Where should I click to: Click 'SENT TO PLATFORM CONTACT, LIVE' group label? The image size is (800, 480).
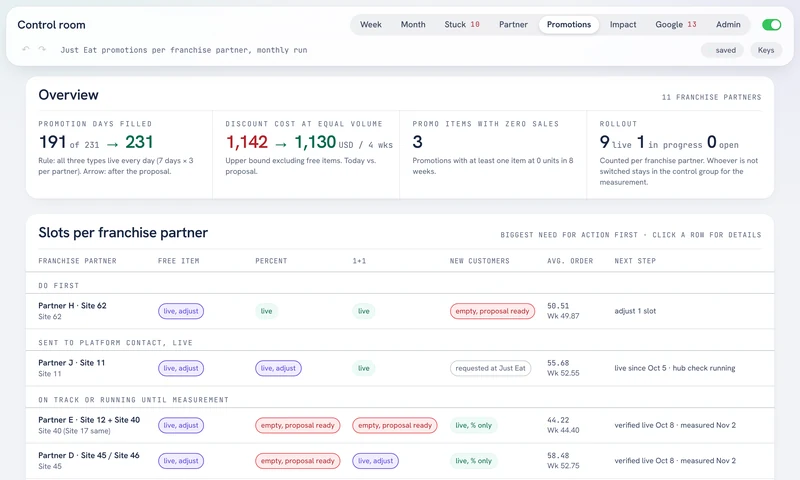pyautogui.click(x=115, y=343)
